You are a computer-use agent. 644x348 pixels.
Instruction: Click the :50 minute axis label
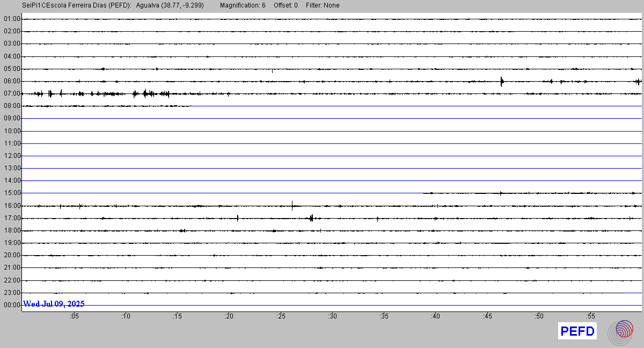[539, 316]
